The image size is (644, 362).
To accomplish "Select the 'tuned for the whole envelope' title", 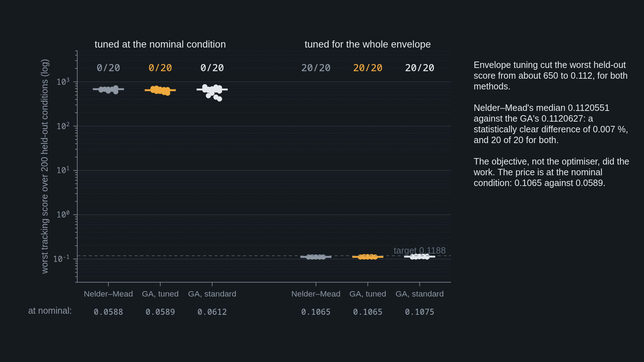I will 368,44.
